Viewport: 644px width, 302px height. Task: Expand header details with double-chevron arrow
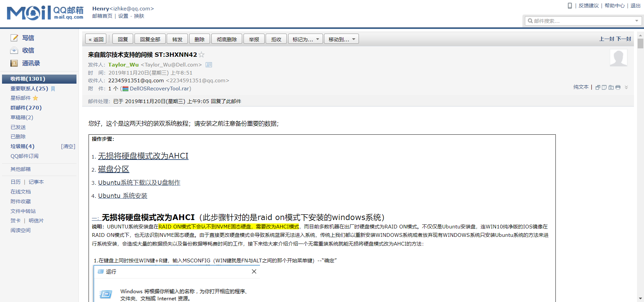point(626,87)
